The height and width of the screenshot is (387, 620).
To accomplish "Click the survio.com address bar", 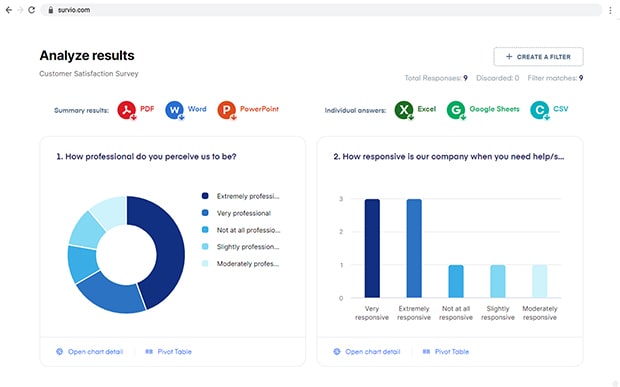I will pos(321,10).
